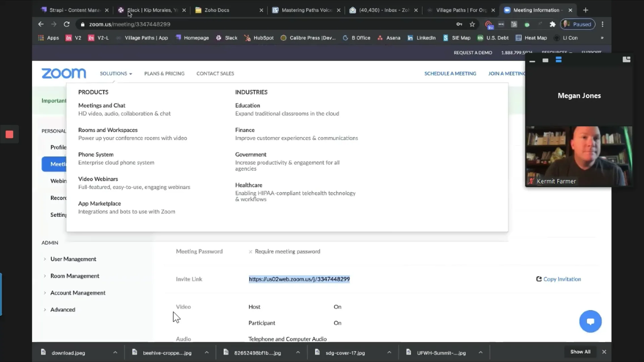Open Chrome three-dot menu

pos(602,24)
